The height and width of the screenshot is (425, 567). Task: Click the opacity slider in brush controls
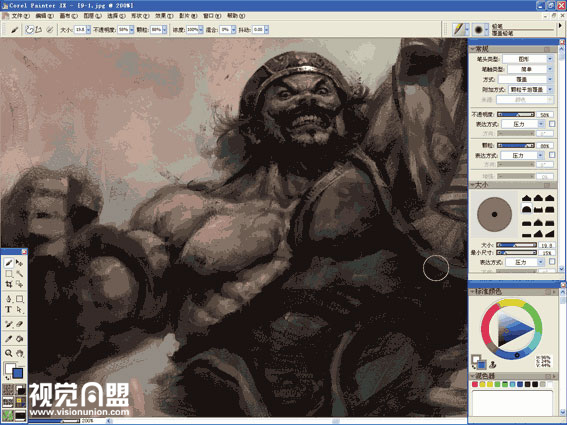point(516,114)
